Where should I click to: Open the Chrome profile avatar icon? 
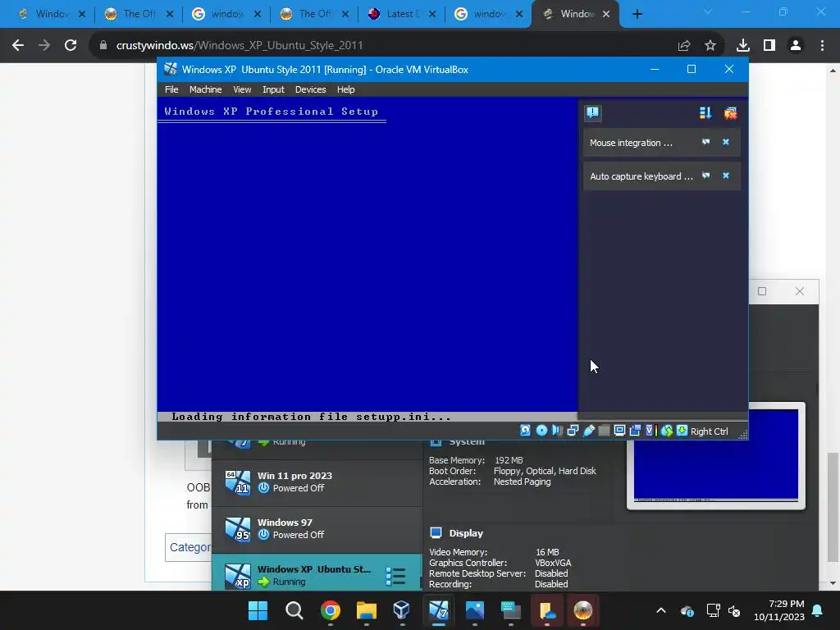[x=796, y=46]
